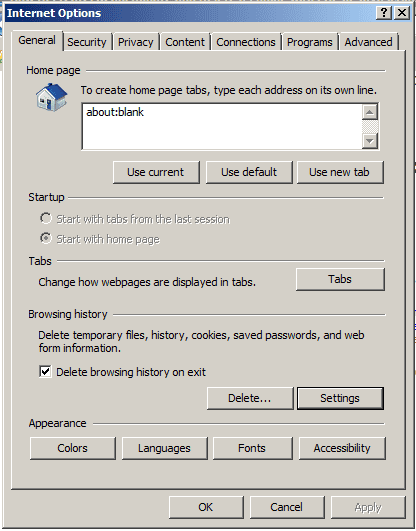The width and height of the screenshot is (416, 531).
Task: Click Delete... browsing history button
Action: coord(250,398)
